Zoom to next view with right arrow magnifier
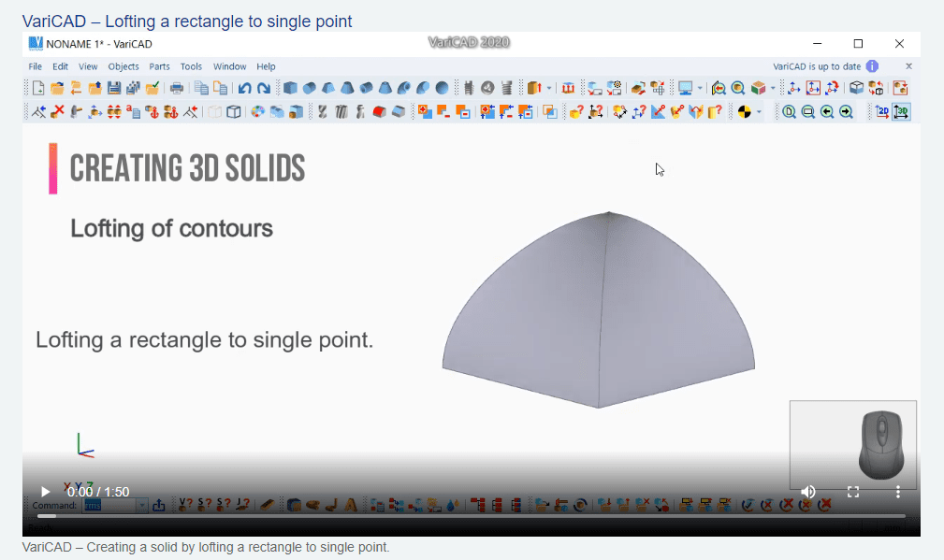Viewport: 944px width, 560px height. click(x=846, y=112)
